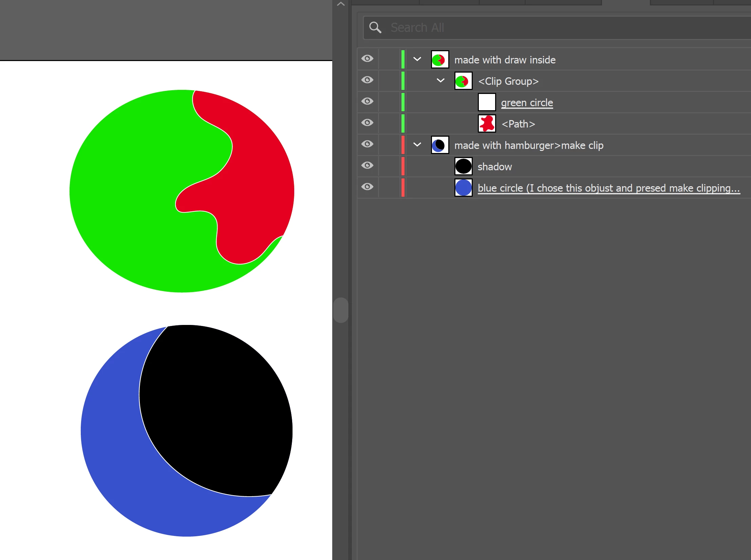This screenshot has height=560, width=751.
Task: Click the underlined 'blue circle' layer name
Action: point(608,188)
